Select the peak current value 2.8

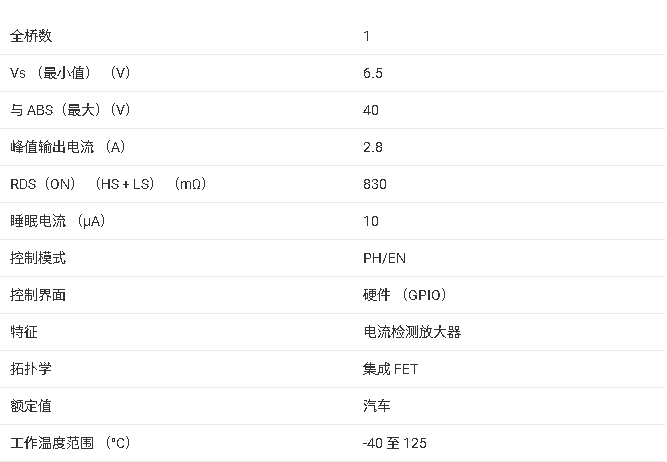tap(373, 147)
